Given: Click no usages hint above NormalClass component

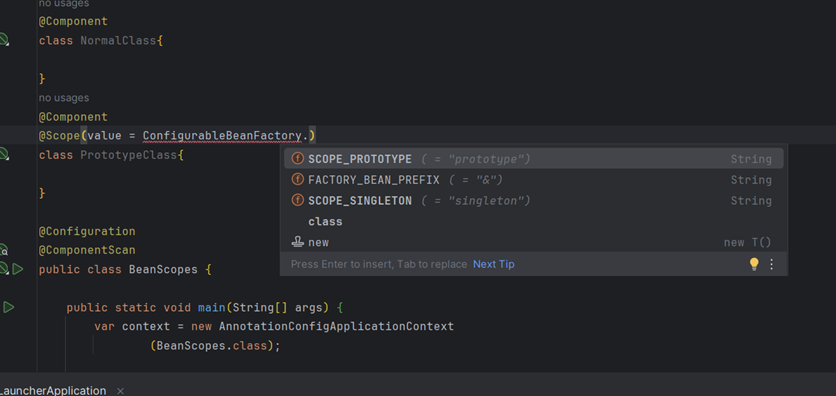Looking at the screenshot, I should pyautogui.click(x=63, y=4).
